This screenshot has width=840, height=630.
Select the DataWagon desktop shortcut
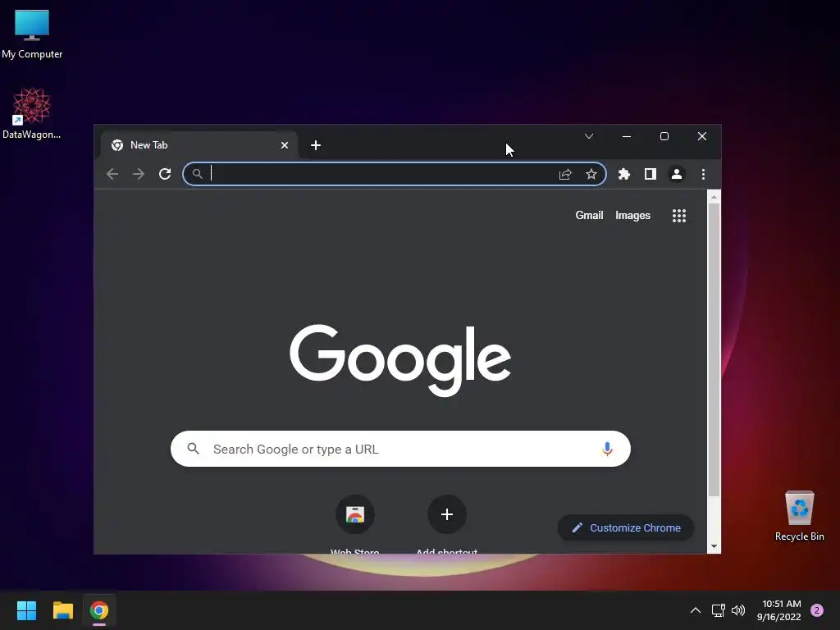(x=32, y=113)
